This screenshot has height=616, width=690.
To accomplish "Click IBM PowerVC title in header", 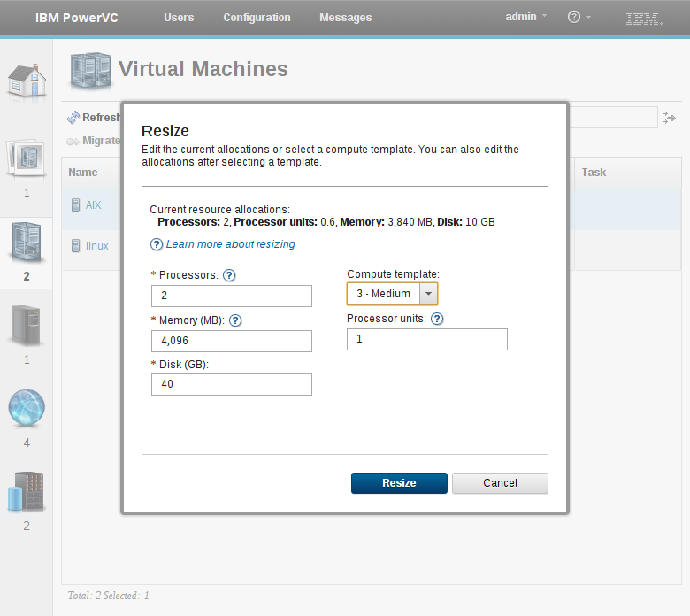I will click(x=77, y=18).
